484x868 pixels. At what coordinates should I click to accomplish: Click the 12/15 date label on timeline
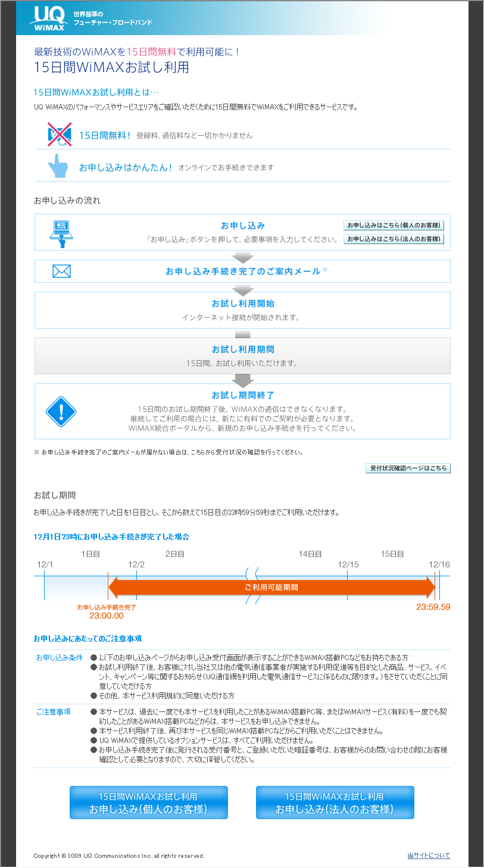coord(348,564)
